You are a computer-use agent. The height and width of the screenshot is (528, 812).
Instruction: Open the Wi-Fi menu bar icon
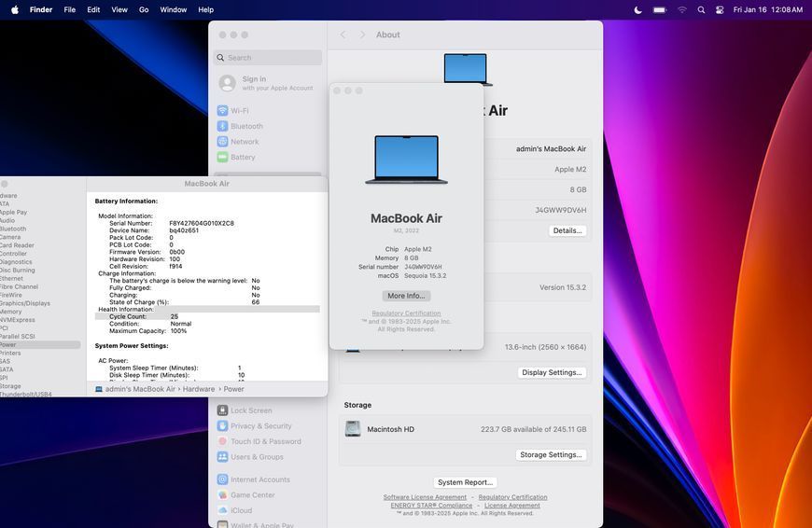tap(682, 9)
